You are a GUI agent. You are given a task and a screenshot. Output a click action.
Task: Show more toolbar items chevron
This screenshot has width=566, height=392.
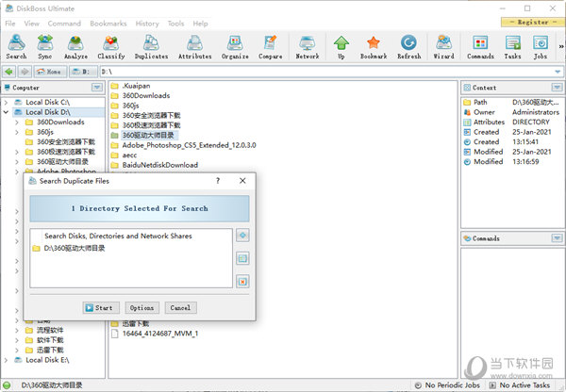561,46
